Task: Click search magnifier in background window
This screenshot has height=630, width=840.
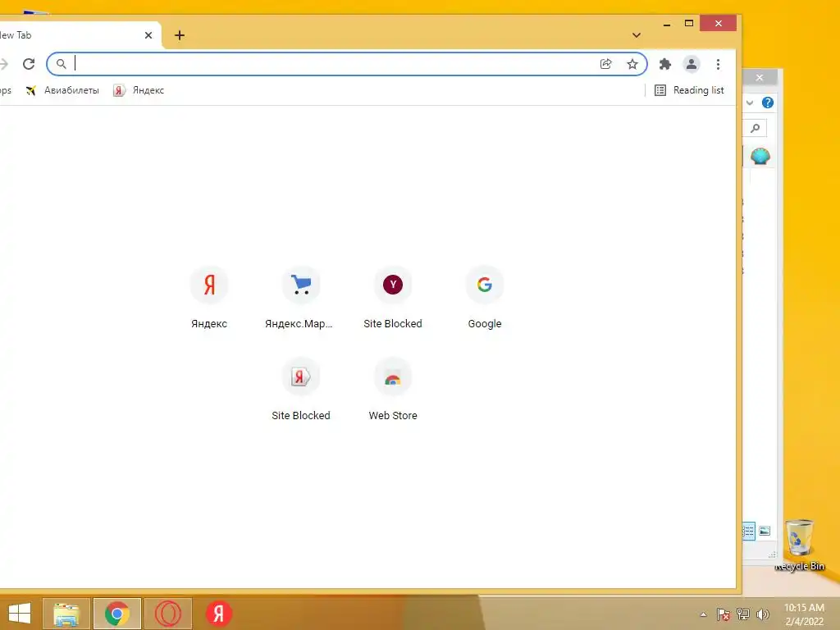Action: pyautogui.click(x=756, y=128)
